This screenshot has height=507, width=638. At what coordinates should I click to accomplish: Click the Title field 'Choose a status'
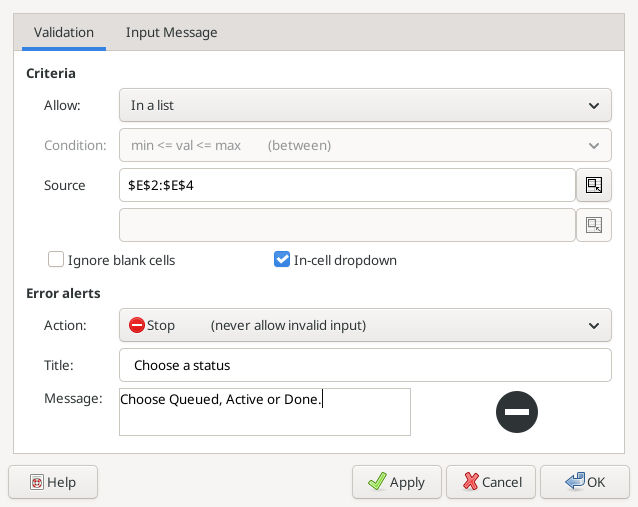click(x=365, y=365)
